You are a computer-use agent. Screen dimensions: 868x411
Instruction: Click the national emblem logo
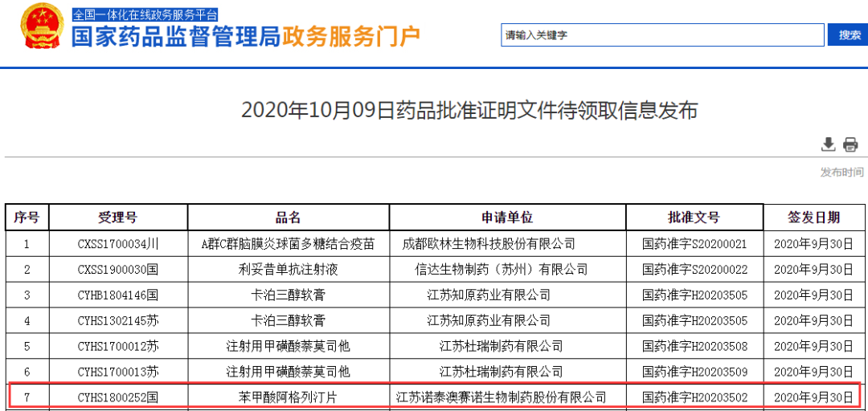click(x=41, y=26)
